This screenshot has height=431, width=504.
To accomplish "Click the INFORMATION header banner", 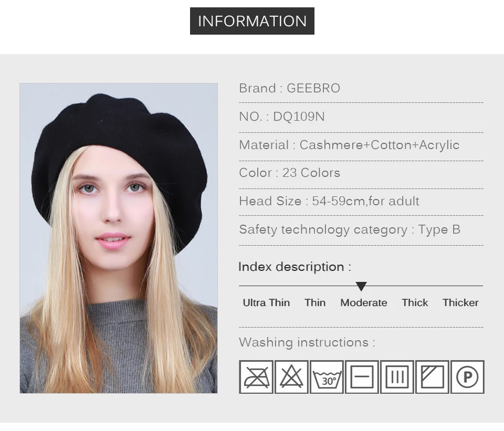I will pos(253,21).
